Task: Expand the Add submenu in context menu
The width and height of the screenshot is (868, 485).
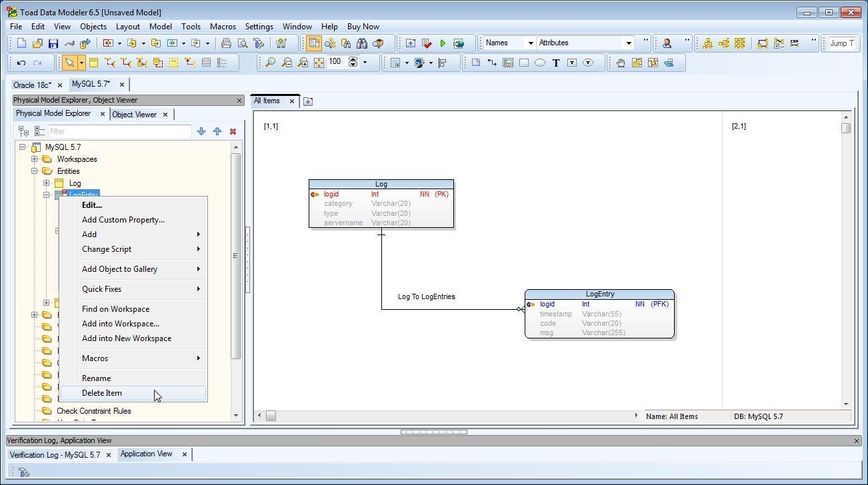Action: tap(133, 235)
